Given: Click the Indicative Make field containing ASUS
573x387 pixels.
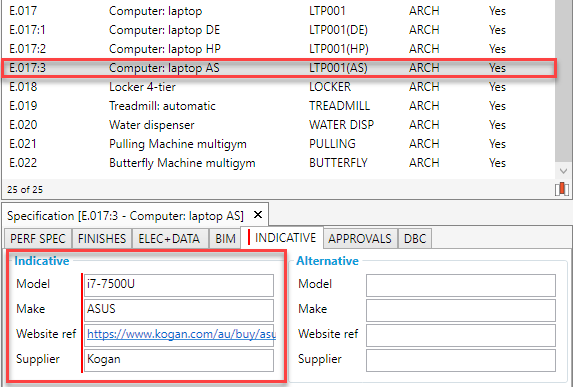Looking at the screenshot, I should click(x=179, y=310).
